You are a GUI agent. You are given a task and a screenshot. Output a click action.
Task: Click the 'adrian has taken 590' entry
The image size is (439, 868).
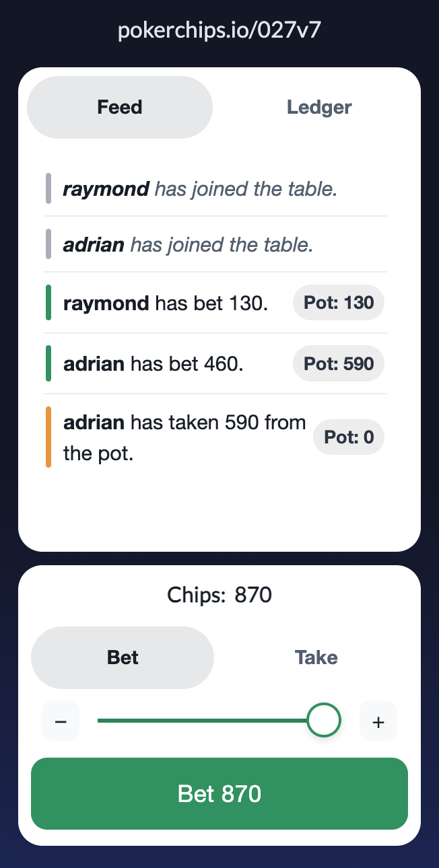184,437
